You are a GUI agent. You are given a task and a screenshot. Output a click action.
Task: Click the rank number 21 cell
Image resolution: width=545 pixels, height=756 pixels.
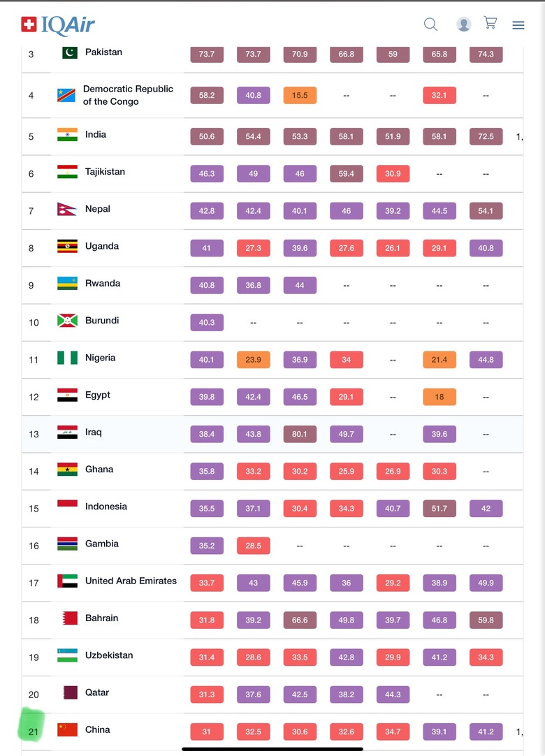[34, 732]
